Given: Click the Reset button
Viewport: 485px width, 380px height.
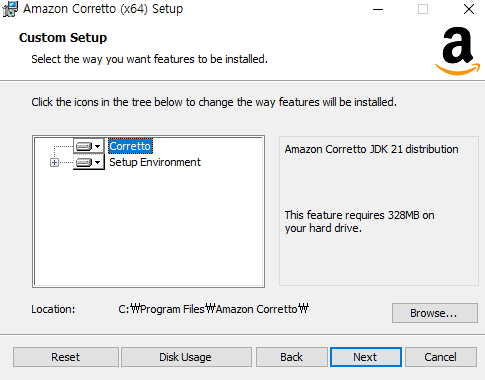Looking at the screenshot, I should tap(66, 357).
